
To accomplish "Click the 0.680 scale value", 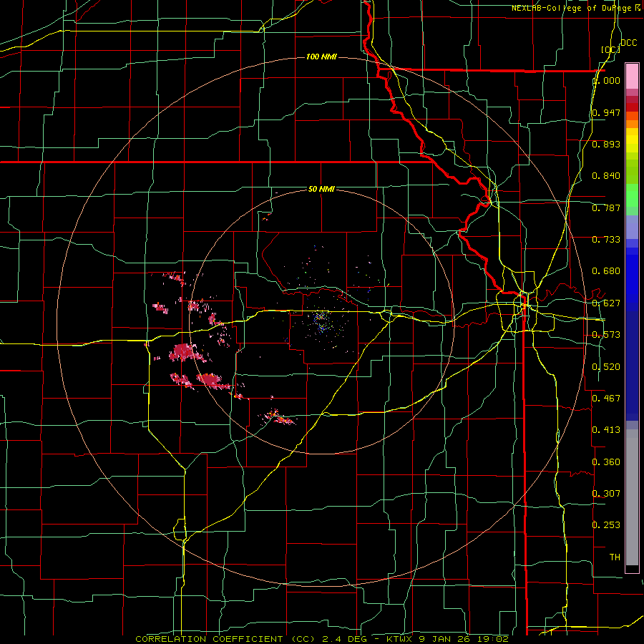I will pos(606,271).
